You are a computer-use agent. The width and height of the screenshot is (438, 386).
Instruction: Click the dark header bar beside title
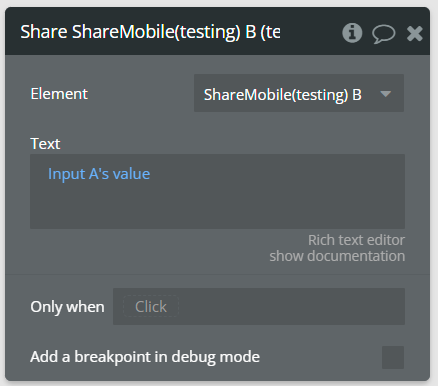pyautogui.click(x=310, y=32)
